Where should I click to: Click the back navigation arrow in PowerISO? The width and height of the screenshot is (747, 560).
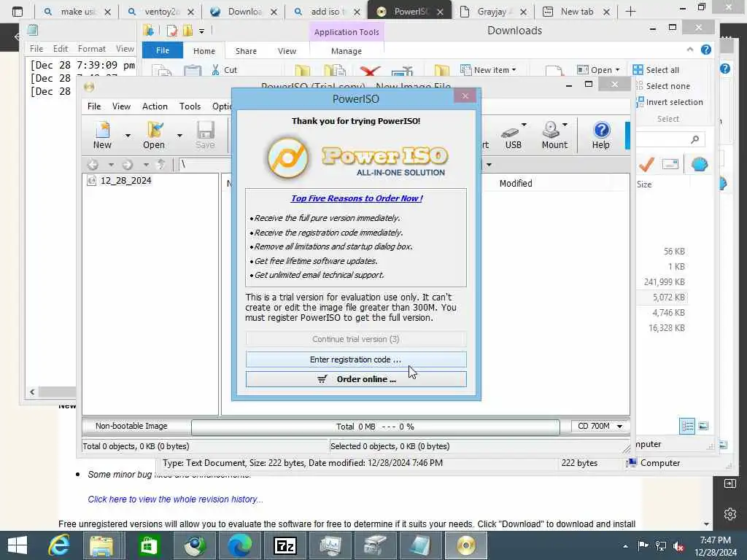93,165
